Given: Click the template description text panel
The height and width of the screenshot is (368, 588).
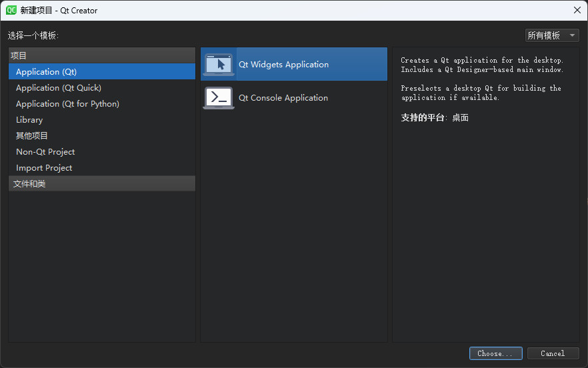Looking at the screenshot, I should pos(482,79).
